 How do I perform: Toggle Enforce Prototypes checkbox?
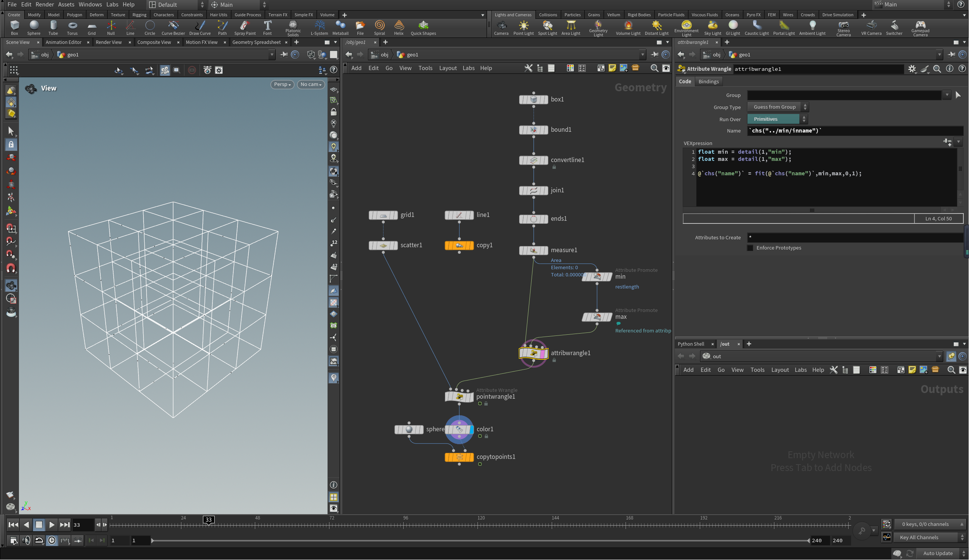[x=750, y=248]
